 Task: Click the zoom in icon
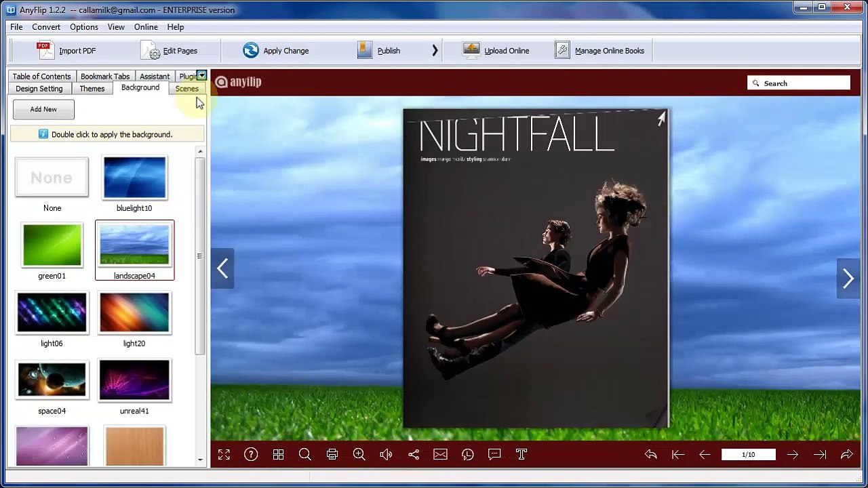point(359,455)
